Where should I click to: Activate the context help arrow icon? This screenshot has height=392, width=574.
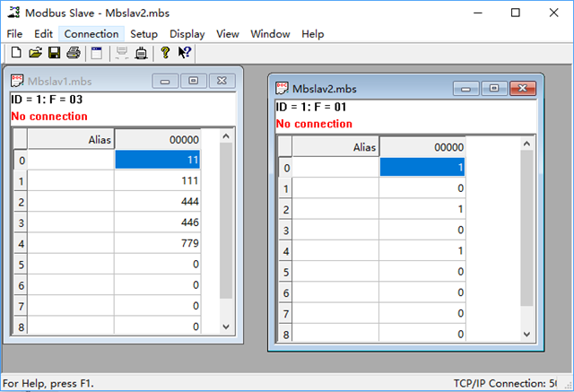(x=185, y=54)
